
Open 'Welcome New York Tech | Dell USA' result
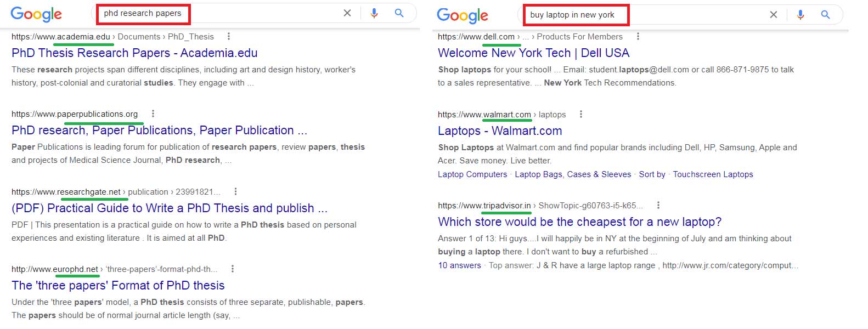point(533,53)
